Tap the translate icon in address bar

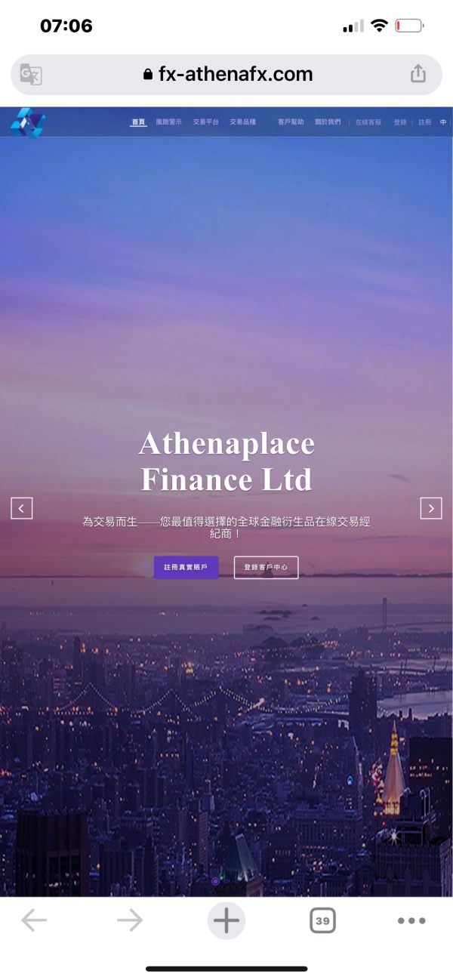tap(31, 74)
